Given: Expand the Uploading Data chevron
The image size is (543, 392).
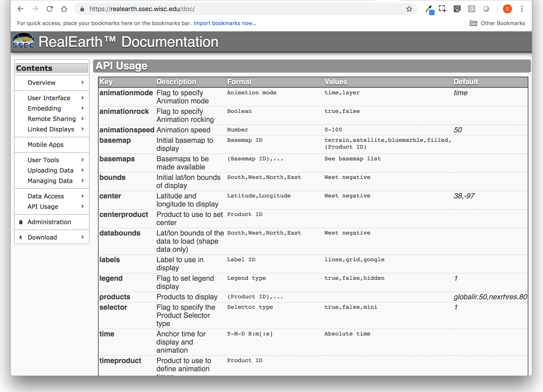Looking at the screenshot, I should [x=83, y=170].
